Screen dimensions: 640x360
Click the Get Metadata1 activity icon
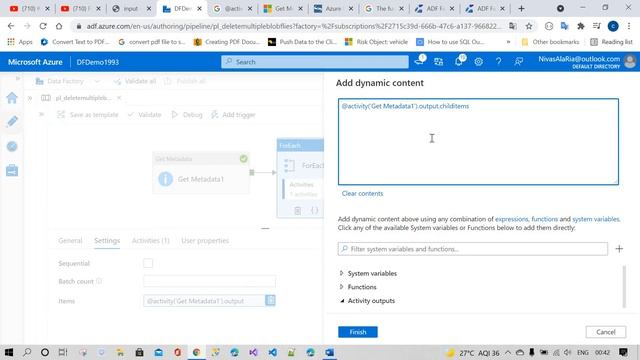[x=165, y=179]
